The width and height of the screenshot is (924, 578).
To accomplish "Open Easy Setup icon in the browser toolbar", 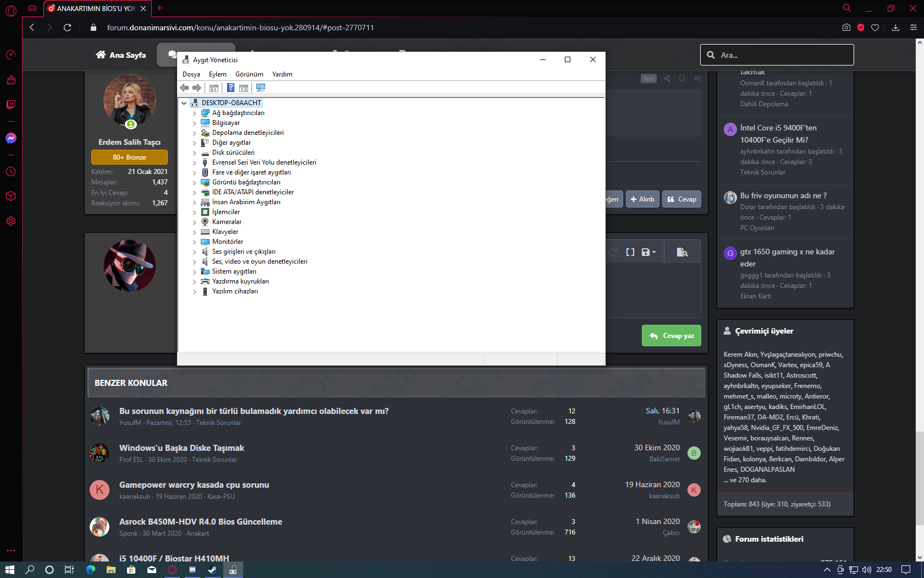I will [914, 28].
